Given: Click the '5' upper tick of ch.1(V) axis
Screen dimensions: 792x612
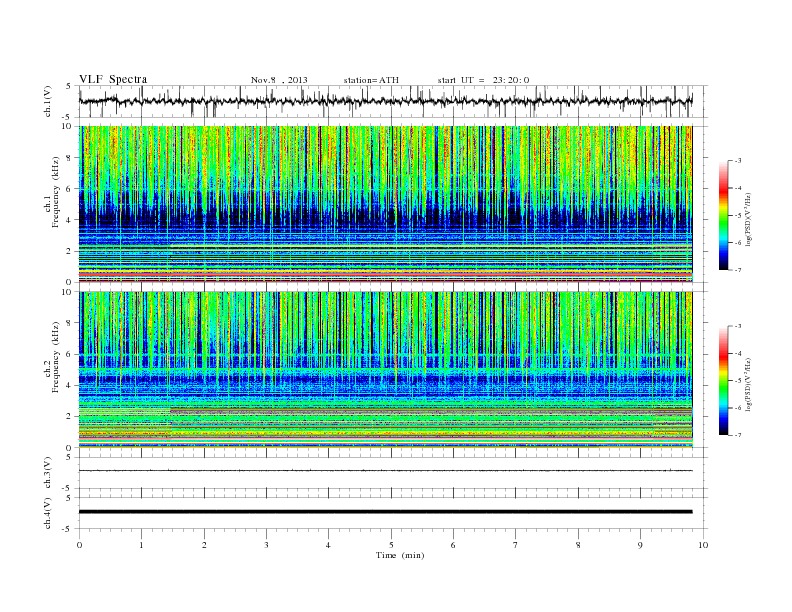Looking at the screenshot, I should tap(69, 86).
